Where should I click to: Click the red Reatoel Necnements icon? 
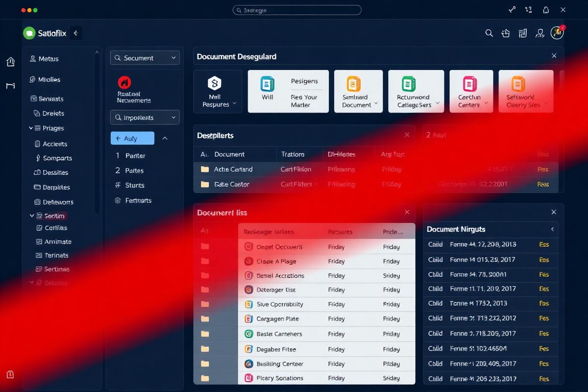pyautogui.click(x=124, y=82)
